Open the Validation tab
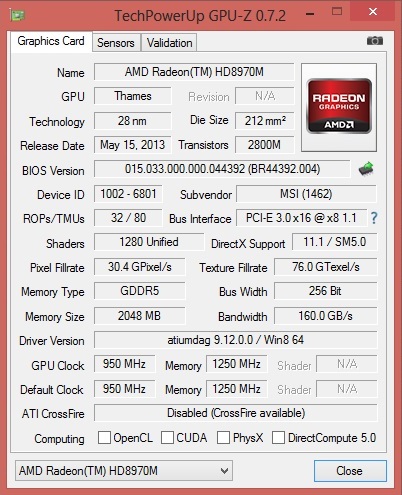 pyautogui.click(x=169, y=43)
